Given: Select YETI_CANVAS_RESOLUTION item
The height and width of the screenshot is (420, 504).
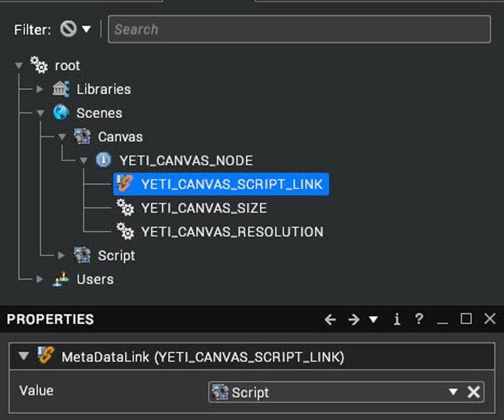Looking at the screenshot, I should [x=232, y=232].
